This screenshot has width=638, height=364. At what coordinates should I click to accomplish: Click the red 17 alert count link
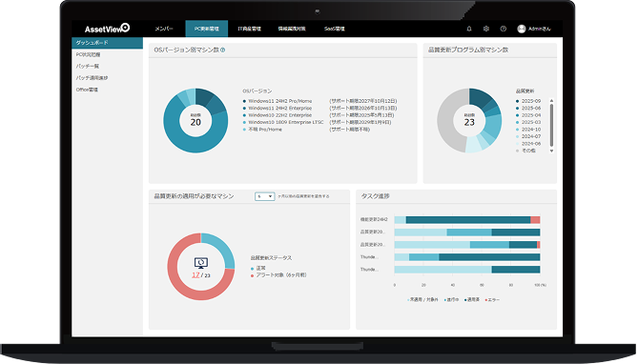[x=196, y=275]
